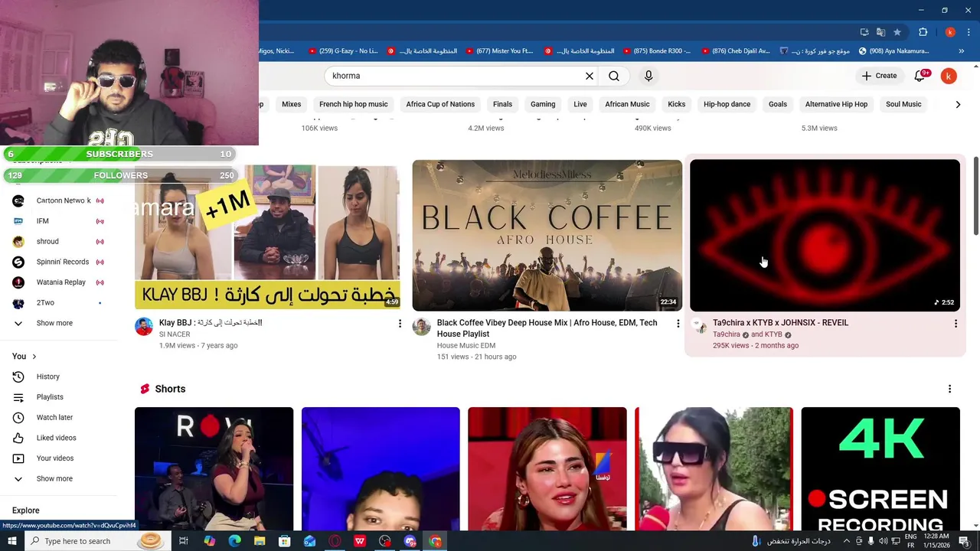Open Chrome profile avatar in toolbar
This screenshot has height=551, width=980.
[x=950, y=32]
